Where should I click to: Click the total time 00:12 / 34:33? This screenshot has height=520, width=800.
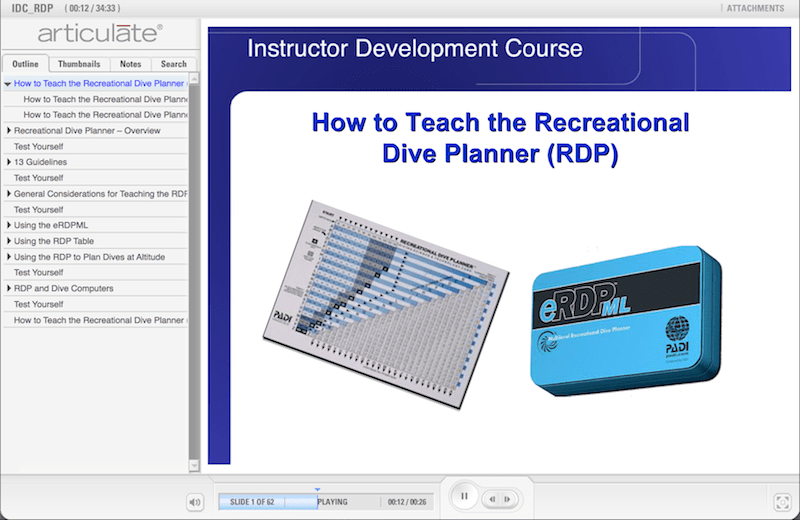pyautogui.click(x=92, y=8)
